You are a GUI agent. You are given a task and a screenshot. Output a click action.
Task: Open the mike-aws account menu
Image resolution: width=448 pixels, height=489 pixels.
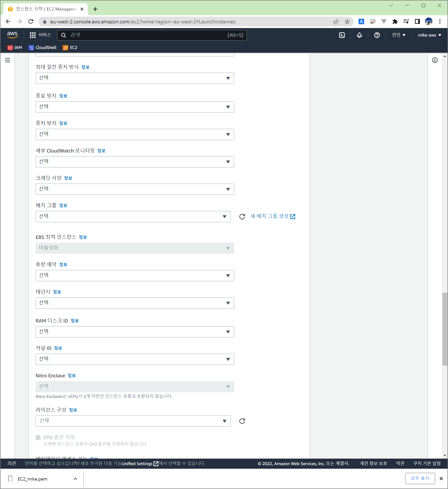point(429,35)
